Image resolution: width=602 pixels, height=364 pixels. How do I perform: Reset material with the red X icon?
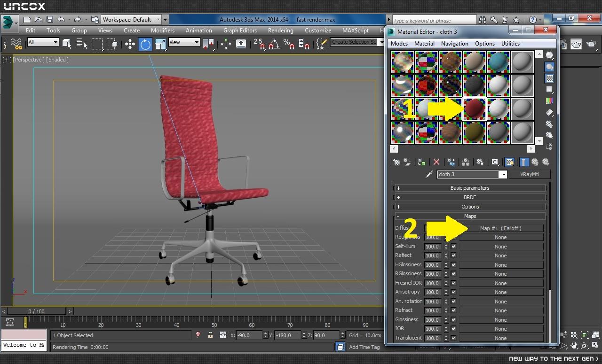click(436, 162)
